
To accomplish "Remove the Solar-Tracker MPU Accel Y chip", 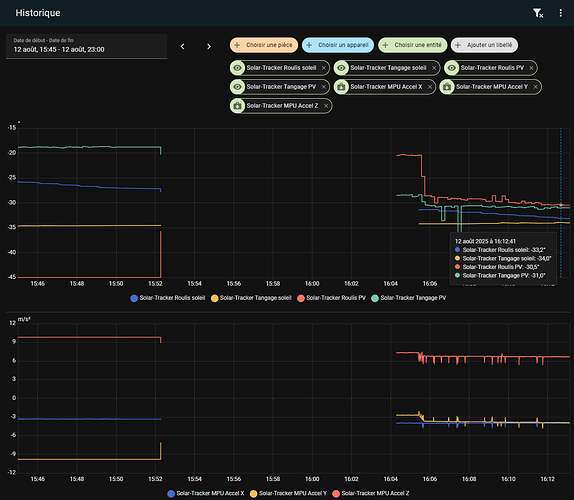I will tap(536, 87).
